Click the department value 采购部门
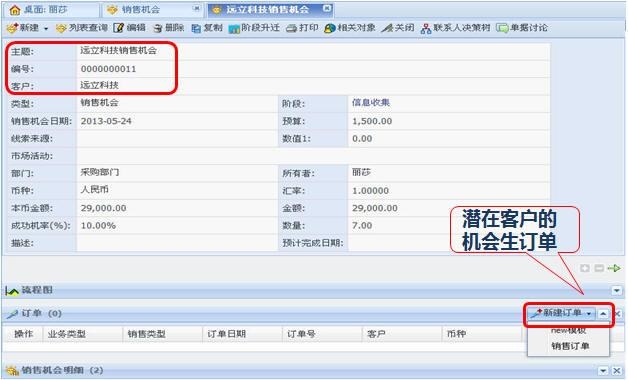Image resolution: width=628 pixels, height=380 pixels. tap(100, 173)
